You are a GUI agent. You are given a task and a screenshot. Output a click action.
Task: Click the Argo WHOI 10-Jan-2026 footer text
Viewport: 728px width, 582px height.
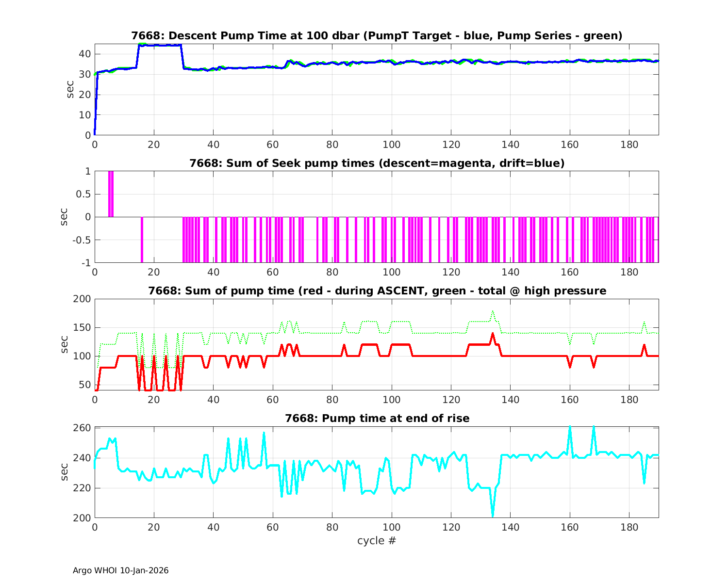pos(120,570)
